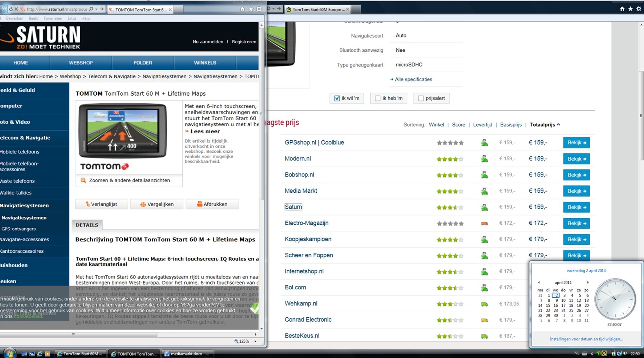Viewport: 644px width, 358px height.
Task: Open Favorites star in the Saturn browser window
Action: tap(251, 9)
